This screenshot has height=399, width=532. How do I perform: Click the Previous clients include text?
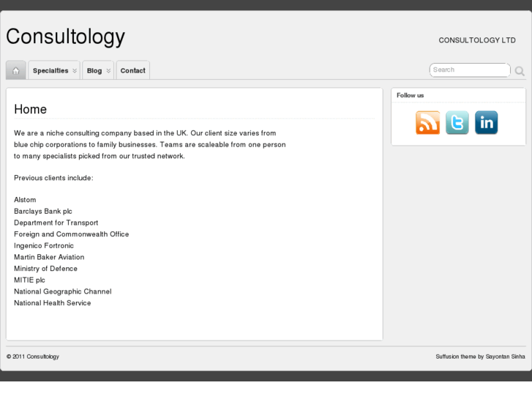[x=53, y=178]
